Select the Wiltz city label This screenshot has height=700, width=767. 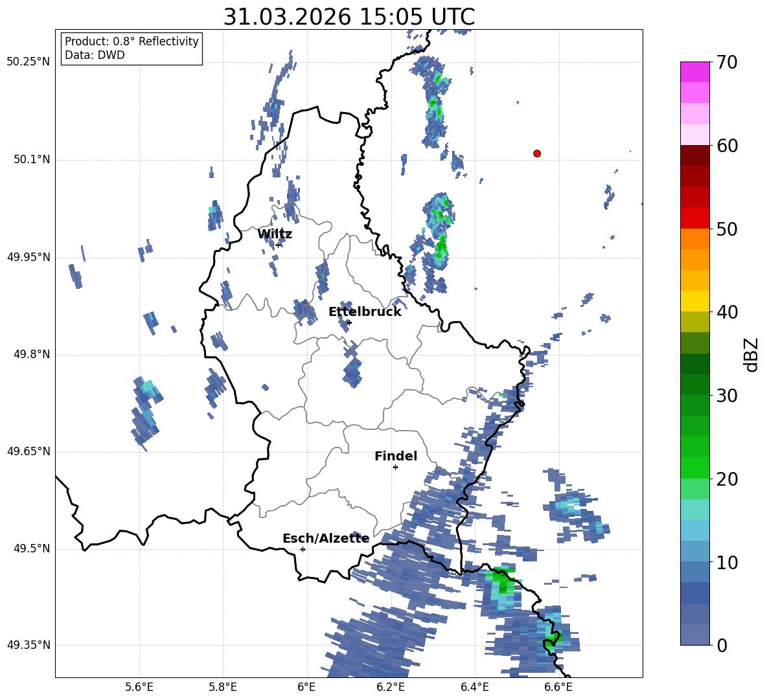click(275, 234)
